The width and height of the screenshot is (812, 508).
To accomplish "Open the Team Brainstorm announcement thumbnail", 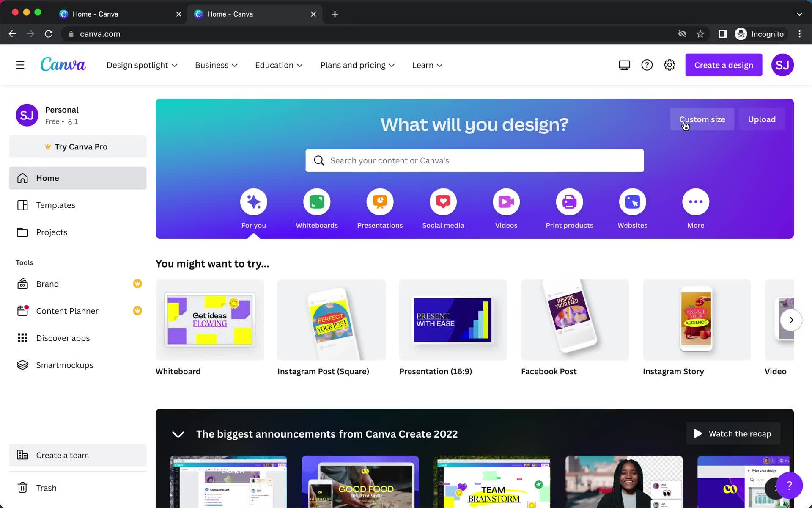I will click(x=492, y=482).
